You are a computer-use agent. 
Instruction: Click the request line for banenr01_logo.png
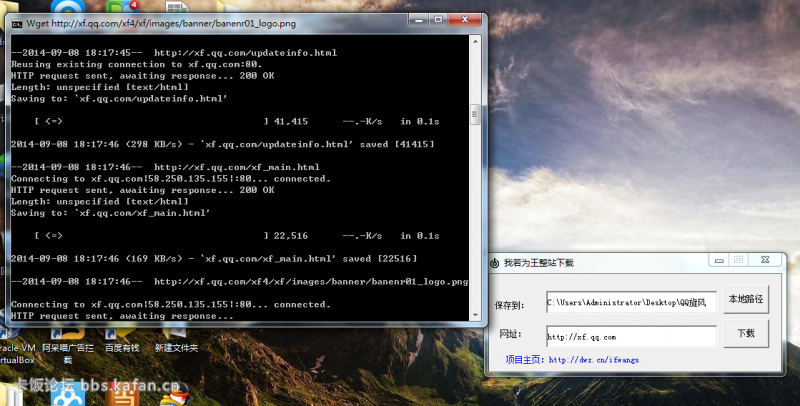point(239,282)
